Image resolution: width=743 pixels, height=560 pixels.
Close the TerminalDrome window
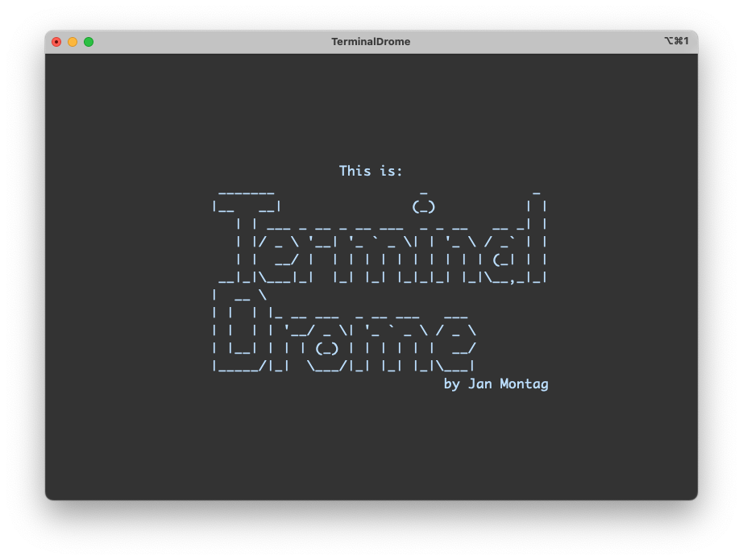56,42
